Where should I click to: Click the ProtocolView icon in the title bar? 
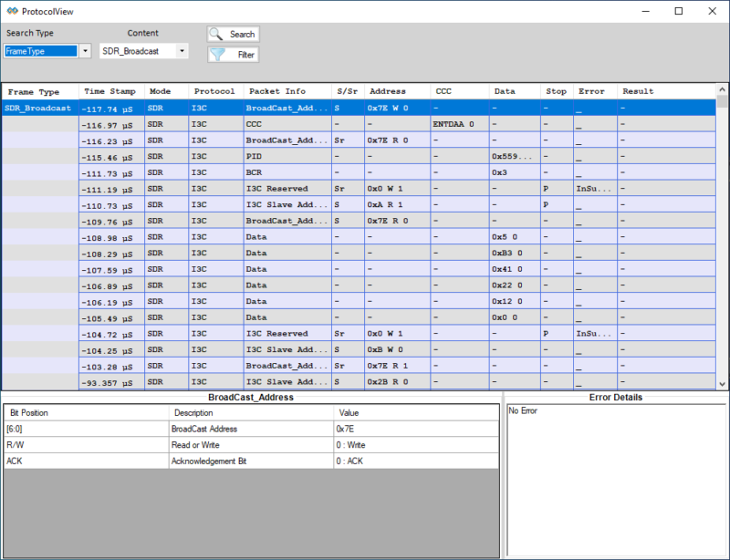pyautogui.click(x=11, y=11)
